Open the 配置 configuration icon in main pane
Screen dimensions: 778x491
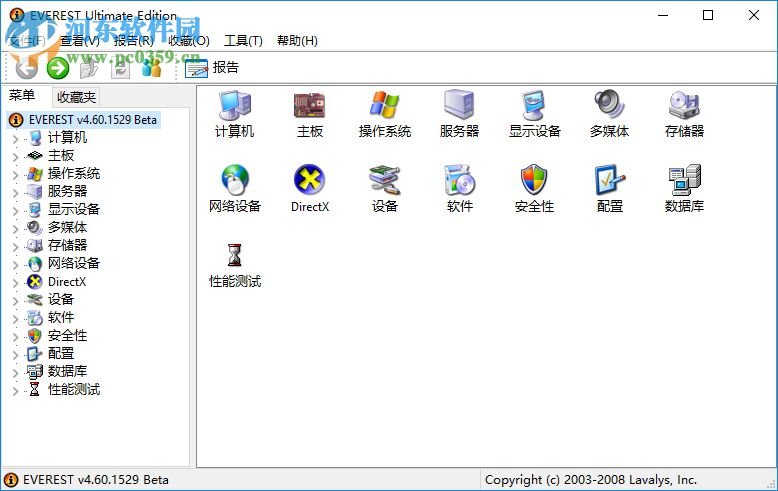tap(609, 180)
